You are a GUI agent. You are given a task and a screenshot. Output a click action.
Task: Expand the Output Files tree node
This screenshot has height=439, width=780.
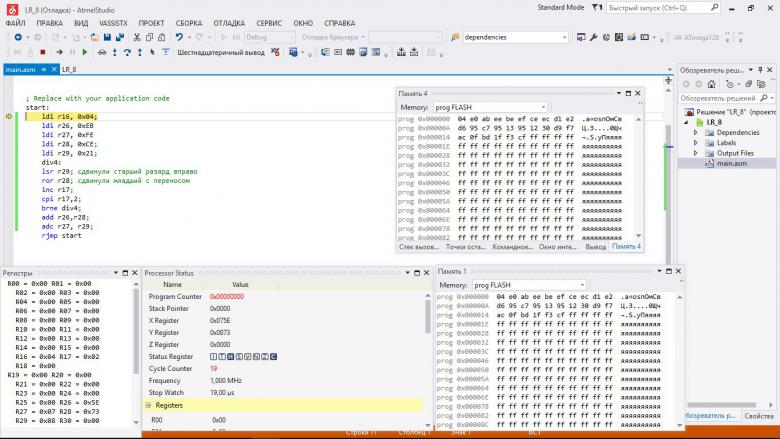point(695,153)
